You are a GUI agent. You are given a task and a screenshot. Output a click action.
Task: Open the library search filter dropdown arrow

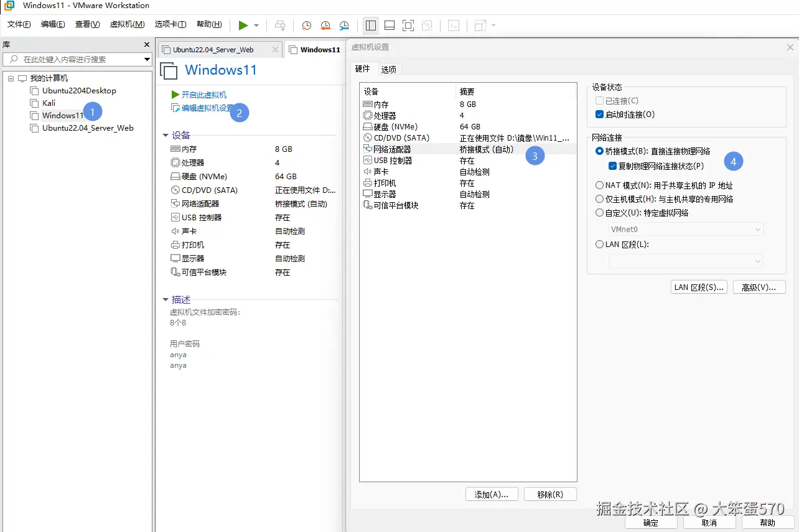coord(147,60)
